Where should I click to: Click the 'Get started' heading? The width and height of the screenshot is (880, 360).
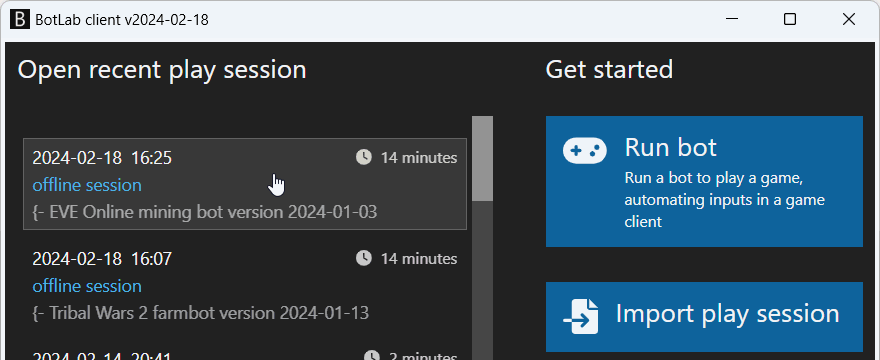pos(609,70)
